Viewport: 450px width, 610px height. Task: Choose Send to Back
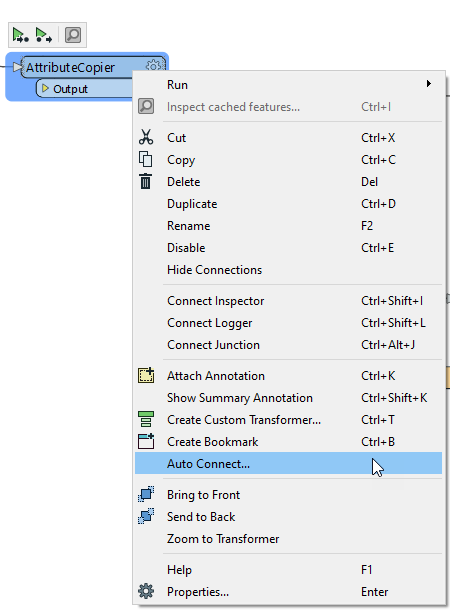point(288,517)
